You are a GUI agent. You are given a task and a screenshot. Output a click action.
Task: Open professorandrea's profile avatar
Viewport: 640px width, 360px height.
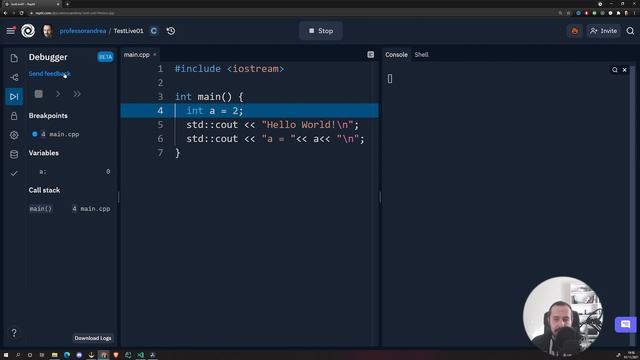48,31
